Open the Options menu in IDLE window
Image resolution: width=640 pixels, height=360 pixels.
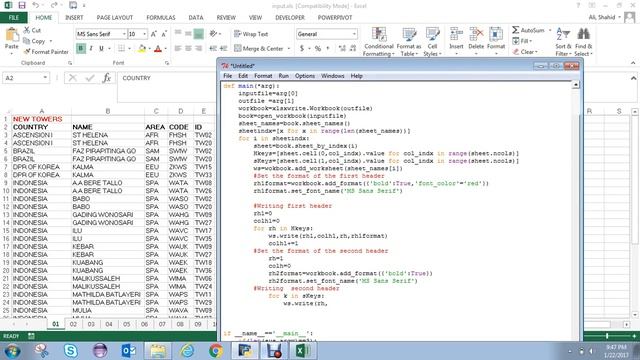pos(305,76)
